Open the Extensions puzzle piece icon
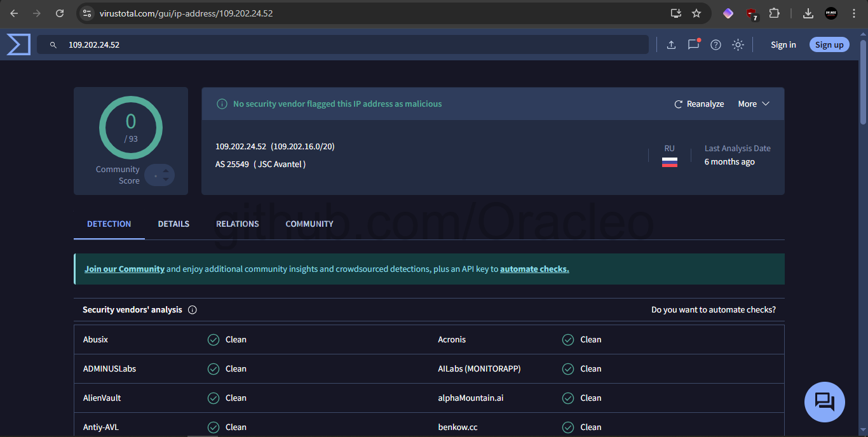Viewport: 868px width, 437px height. 774,13
